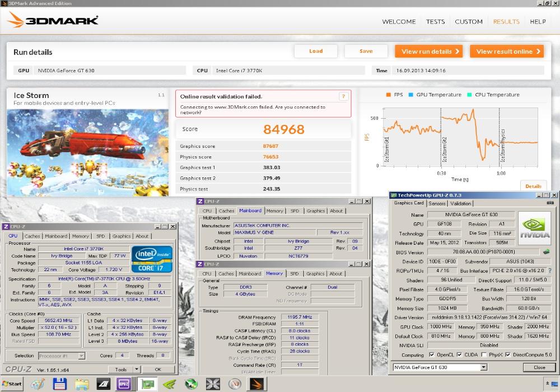Click GPU-Z screenshot camera icon
The image size is (560, 392).
(x=550, y=203)
